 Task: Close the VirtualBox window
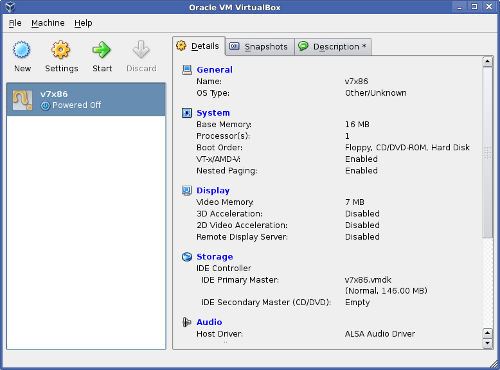point(489,7)
